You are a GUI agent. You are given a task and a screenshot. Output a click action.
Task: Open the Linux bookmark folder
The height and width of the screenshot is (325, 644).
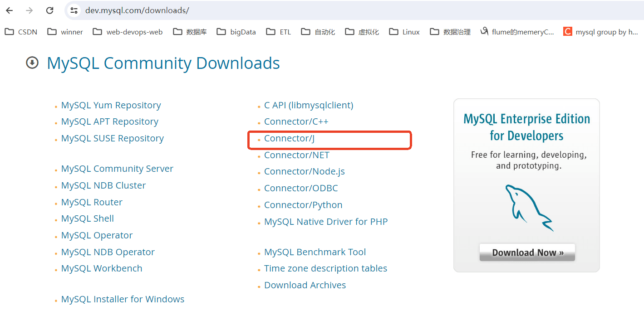coord(404,32)
